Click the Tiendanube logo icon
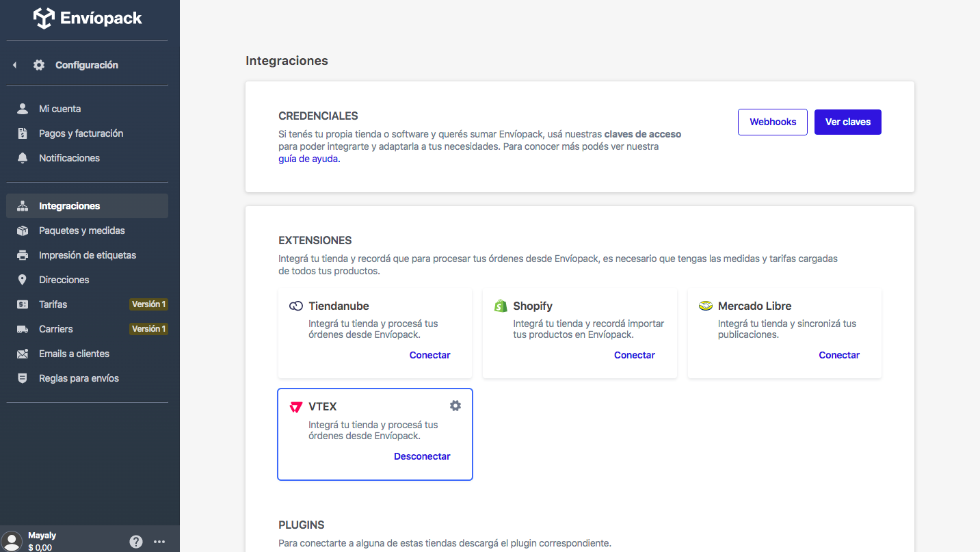This screenshot has height=552, width=980. (x=296, y=306)
